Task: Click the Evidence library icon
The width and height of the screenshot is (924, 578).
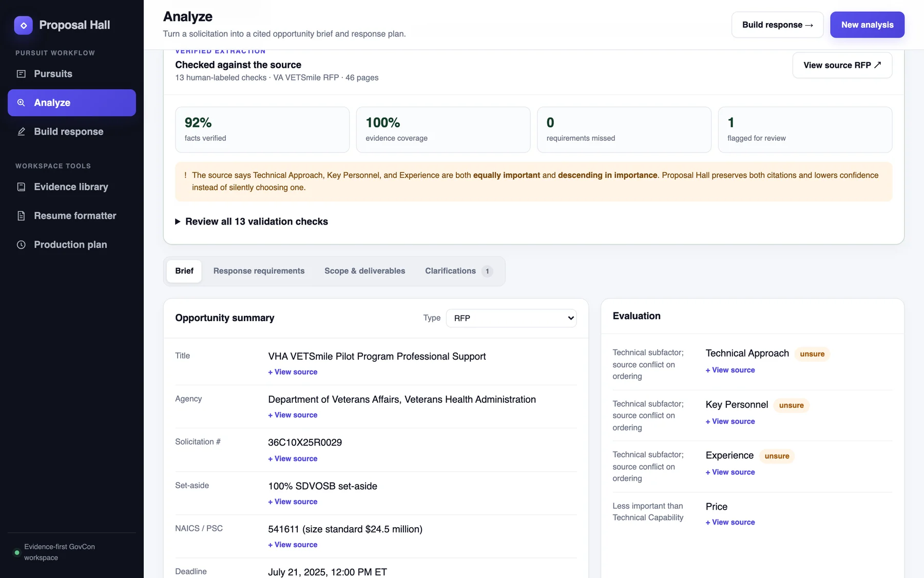Action: coord(21,187)
